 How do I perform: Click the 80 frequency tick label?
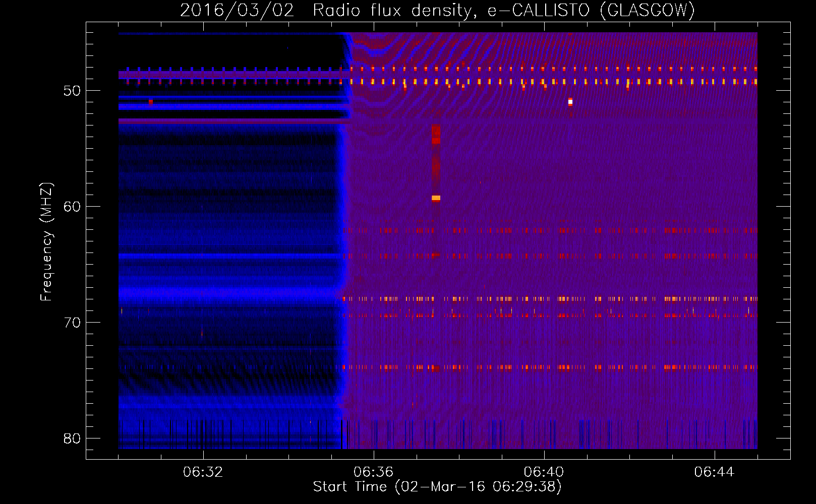(72, 438)
